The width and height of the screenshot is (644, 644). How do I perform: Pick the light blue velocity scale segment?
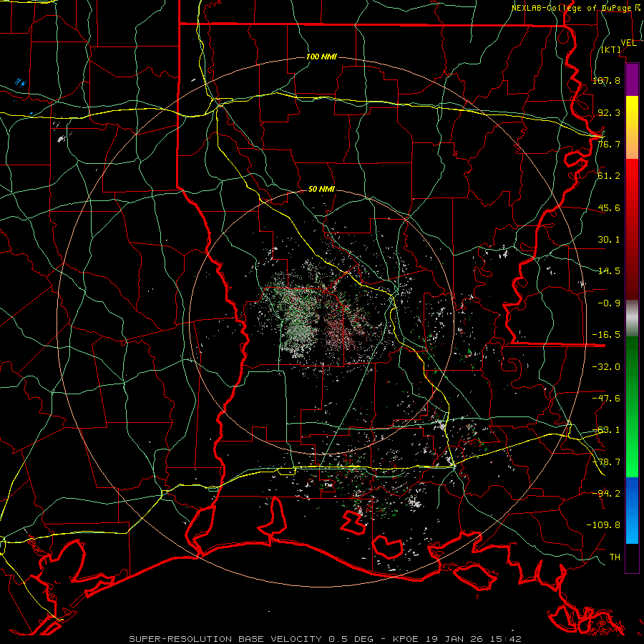pos(632,532)
